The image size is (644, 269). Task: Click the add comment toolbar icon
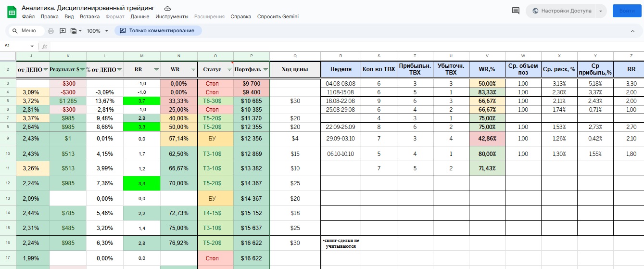coord(63,31)
